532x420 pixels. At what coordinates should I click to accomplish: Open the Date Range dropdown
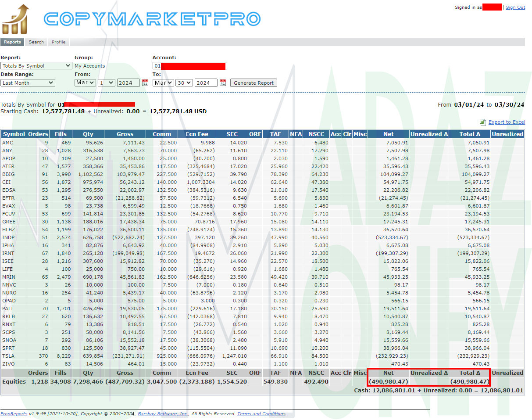(28, 83)
